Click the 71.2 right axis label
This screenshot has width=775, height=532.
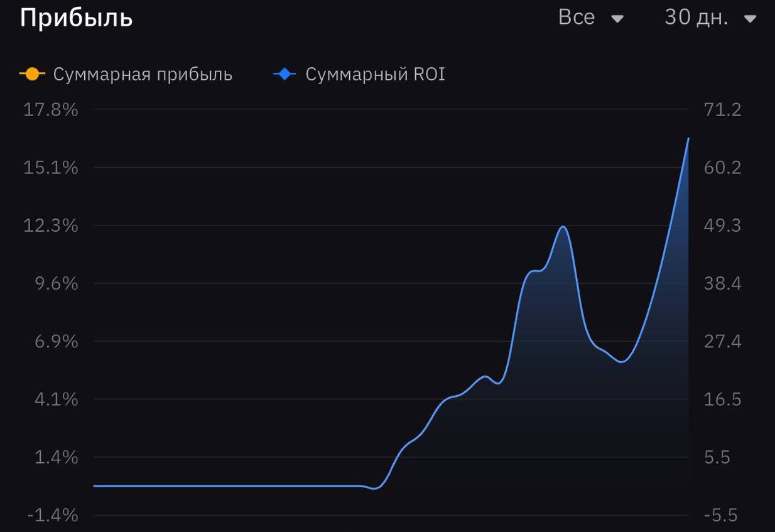(x=724, y=110)
